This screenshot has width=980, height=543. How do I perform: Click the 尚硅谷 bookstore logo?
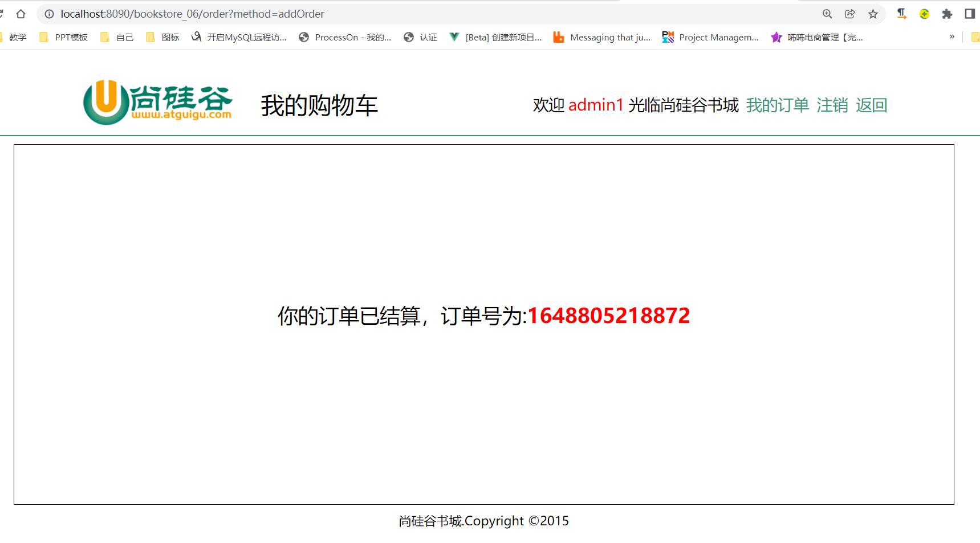[x=158, y=103]
